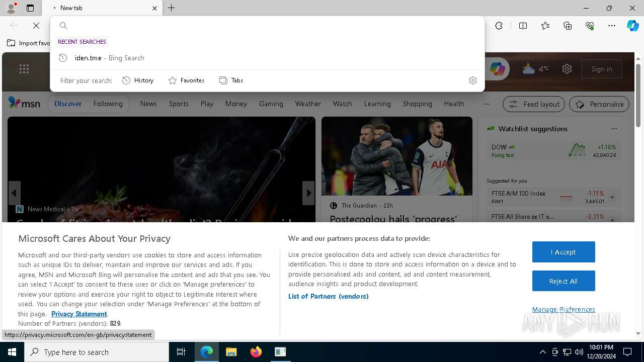Go to the MSN logo home
This screenshot has height=362, width=644.
pos(24,103)
